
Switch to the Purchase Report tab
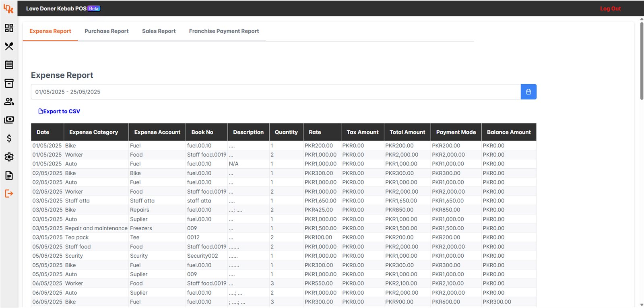pos(107,31)
